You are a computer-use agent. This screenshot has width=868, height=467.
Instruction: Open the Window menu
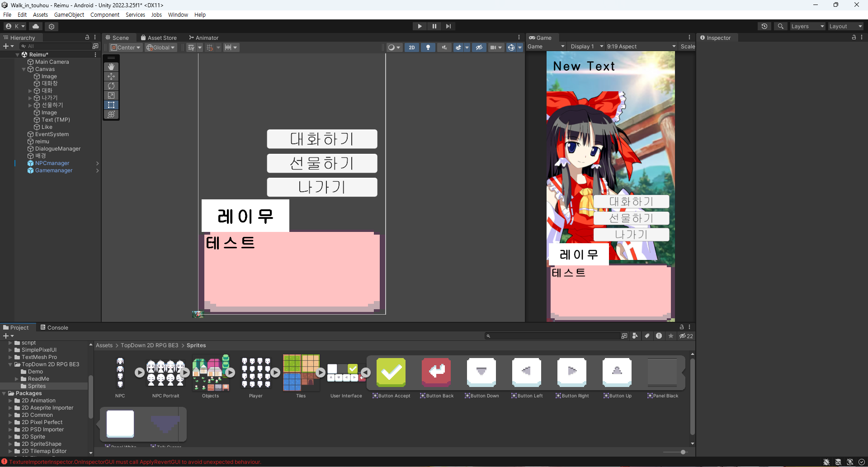(x=178, y=15)
